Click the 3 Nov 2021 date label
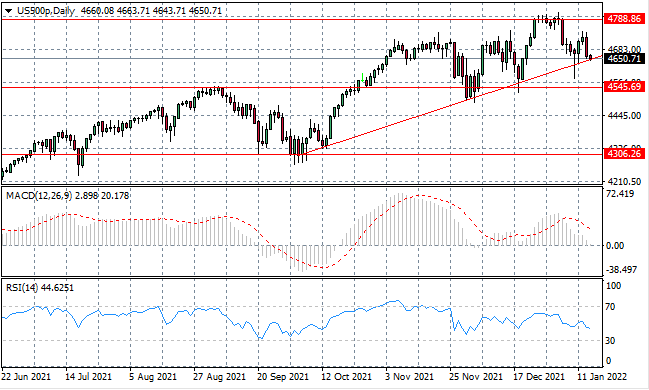Screen dimensions: 649x390 pos(410,377)
